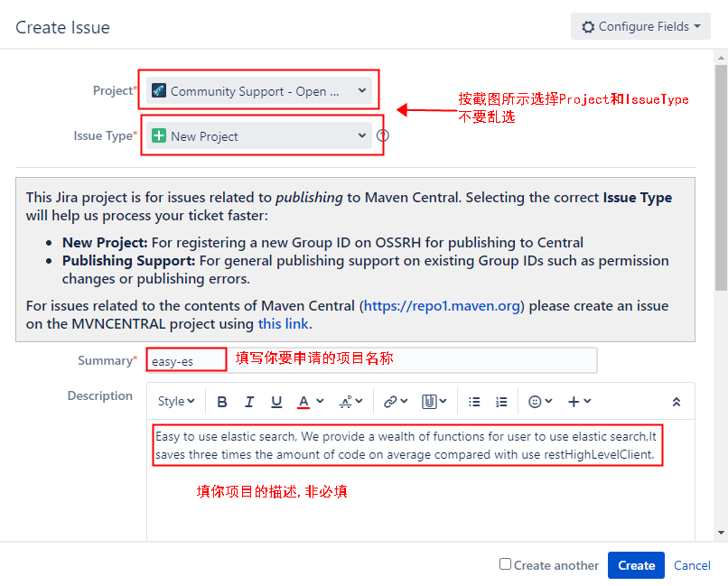
Task: Follow the 'this link' hyperlink
Action: pos(284,324)
